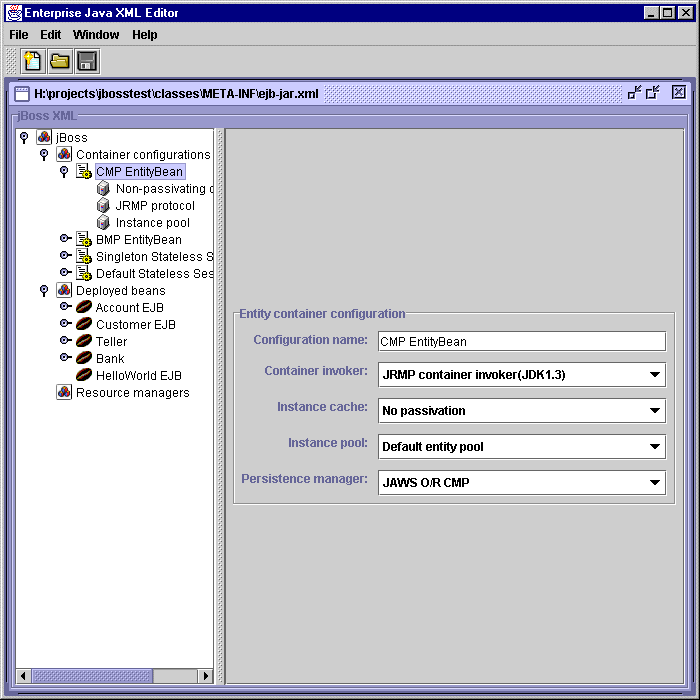Click the Configuration name text field
Screen dimensions: 700x700
click(521, 341)
